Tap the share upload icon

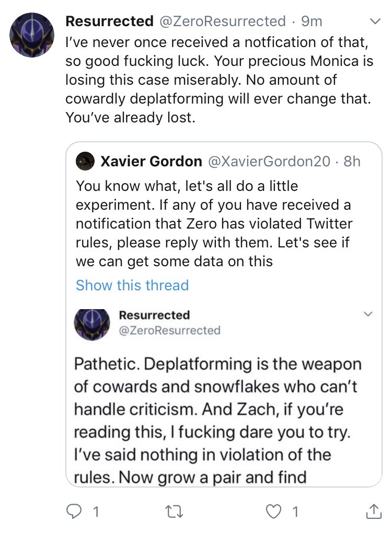click(x=374, y=511)
